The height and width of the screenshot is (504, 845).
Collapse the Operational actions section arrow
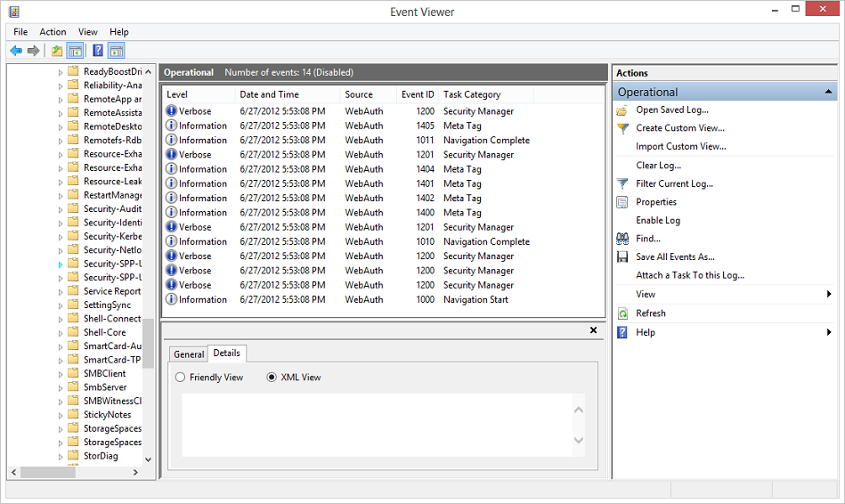(828, 92)
